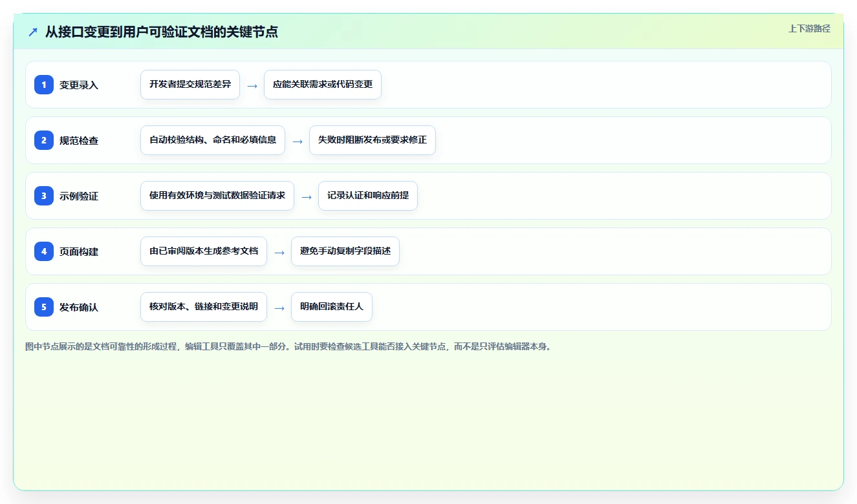The height and width of the screenshot is (504, 857).
Task: Select the 变更录入 step label
Action: click(x=79, y=85)
